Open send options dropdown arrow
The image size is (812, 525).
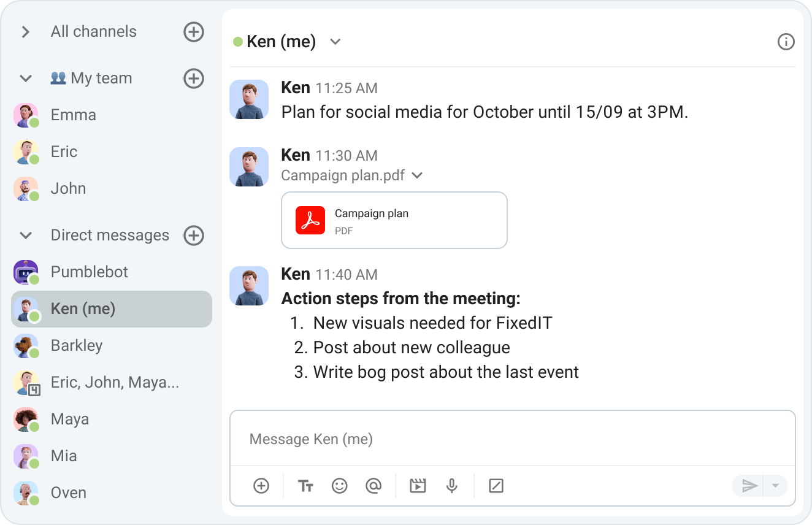click(775, 486)
